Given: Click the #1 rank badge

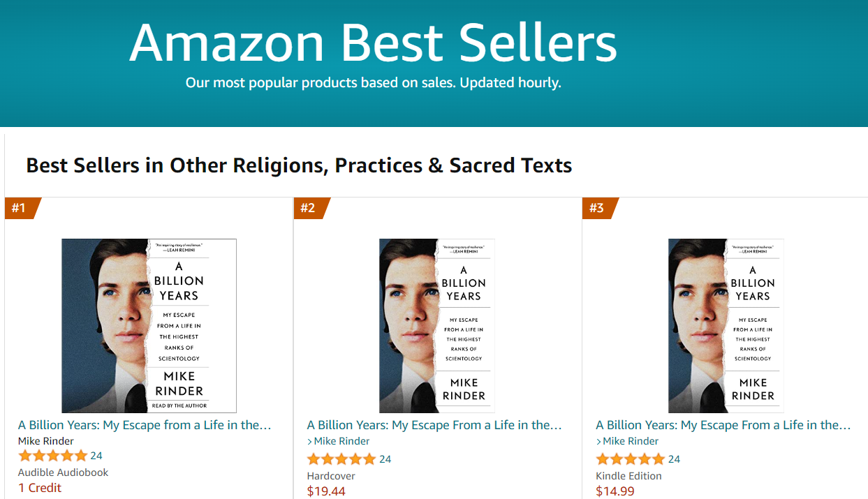Looking at the screenshot, I should (x=20, y=208).
